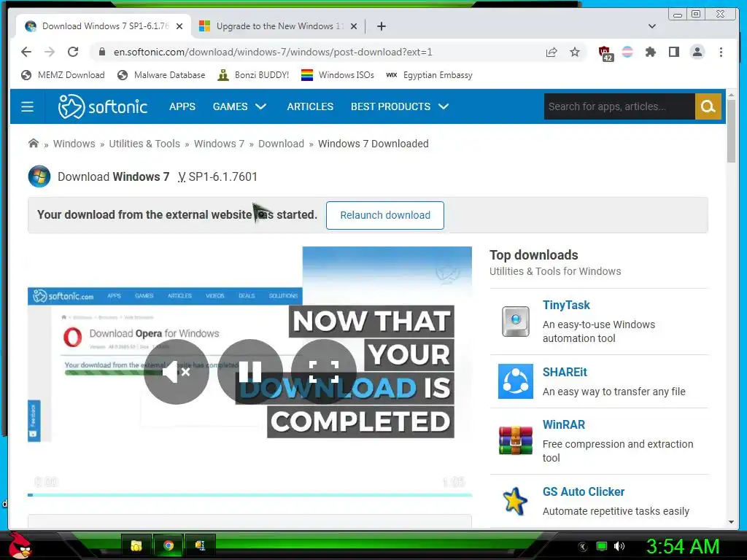Go back to the previous page
Screen dimensions: 747x560
26,52
